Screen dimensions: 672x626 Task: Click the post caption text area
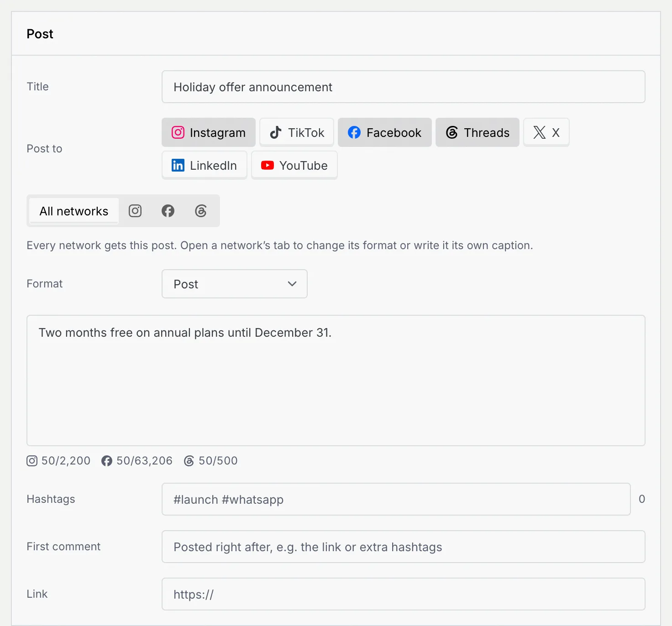click(336, 381)
